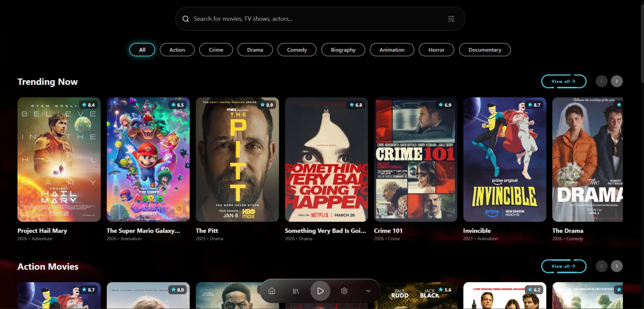644x309 pixels.
Task: Click the Project Hail Mary title
Action: (x=42, y=231)
